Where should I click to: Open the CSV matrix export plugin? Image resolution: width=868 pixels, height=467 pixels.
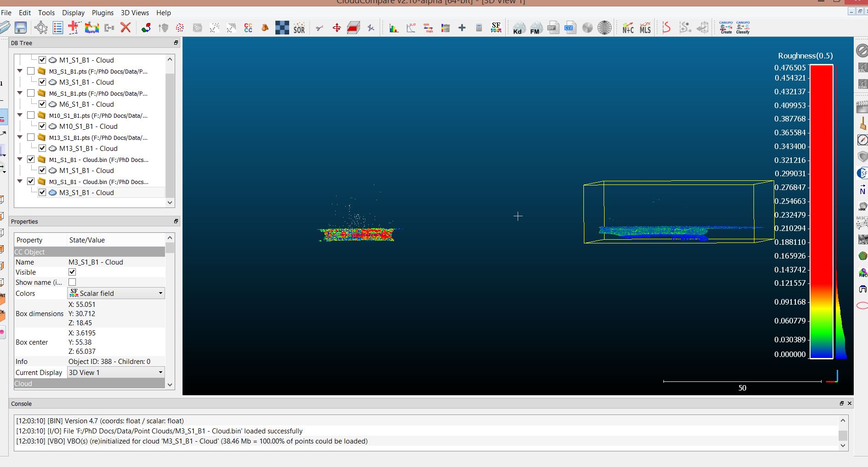tap(570, 28)
